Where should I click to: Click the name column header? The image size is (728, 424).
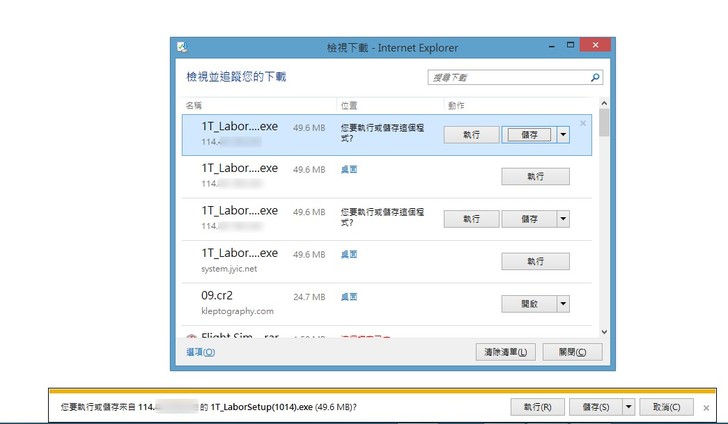coord(194,105)
